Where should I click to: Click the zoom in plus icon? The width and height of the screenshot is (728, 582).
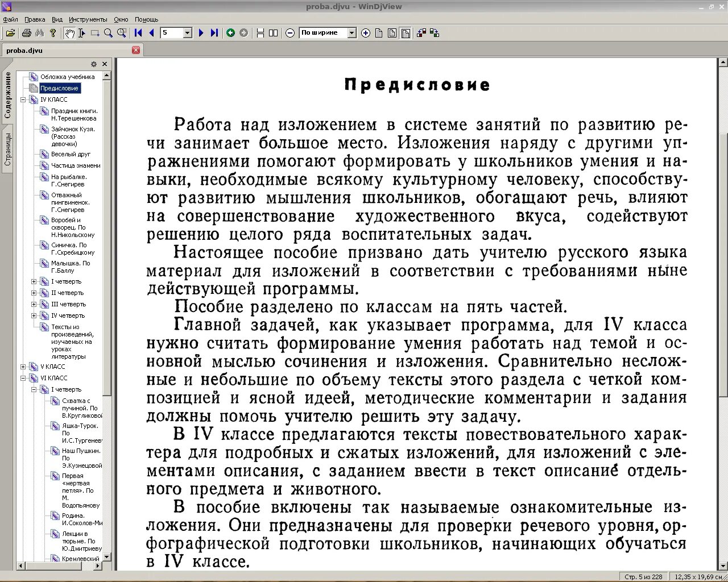366,33
